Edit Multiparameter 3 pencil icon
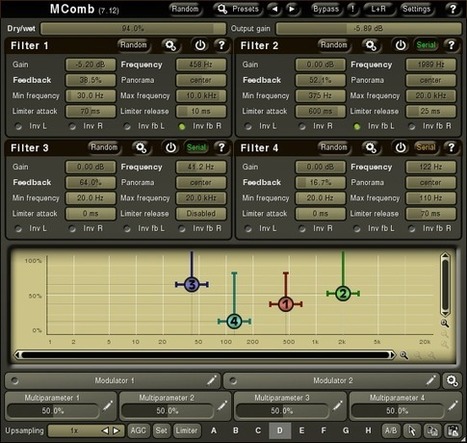The image size is (467, 443). (337, 406)
